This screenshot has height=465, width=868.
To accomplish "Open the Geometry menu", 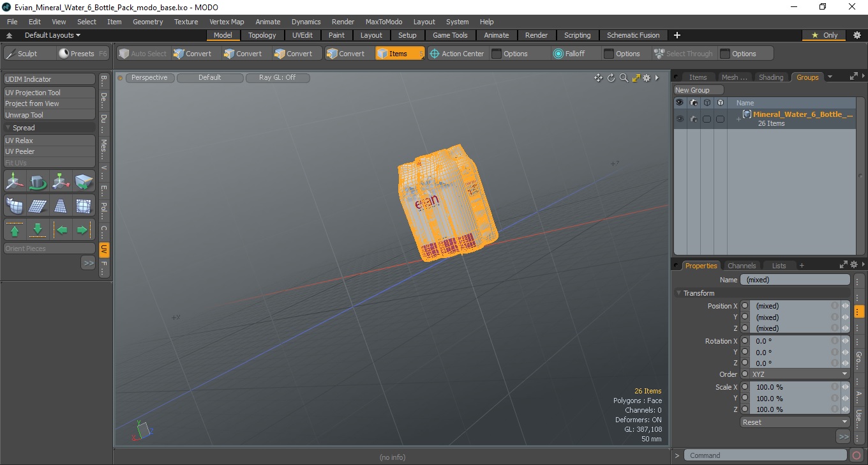I will point(147,22).
